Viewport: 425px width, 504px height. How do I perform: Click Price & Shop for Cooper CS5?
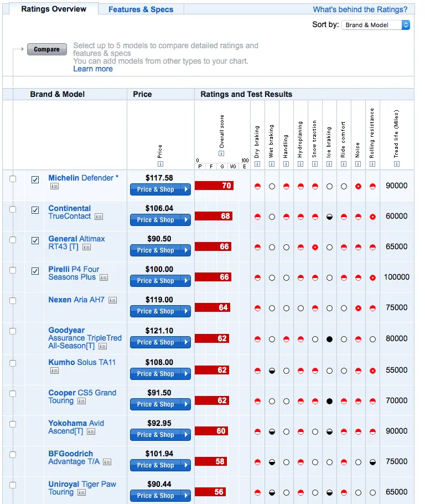[160, 404]
